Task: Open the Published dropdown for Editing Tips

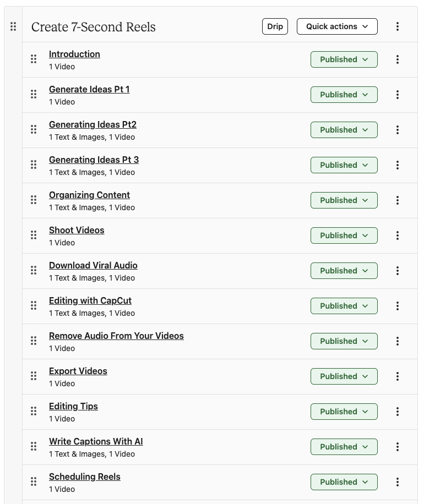Action: [344, 412]
